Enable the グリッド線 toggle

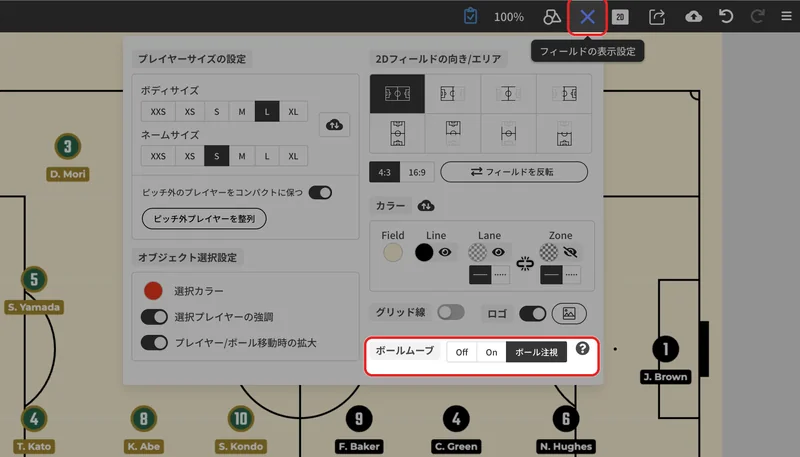(451, 312)
